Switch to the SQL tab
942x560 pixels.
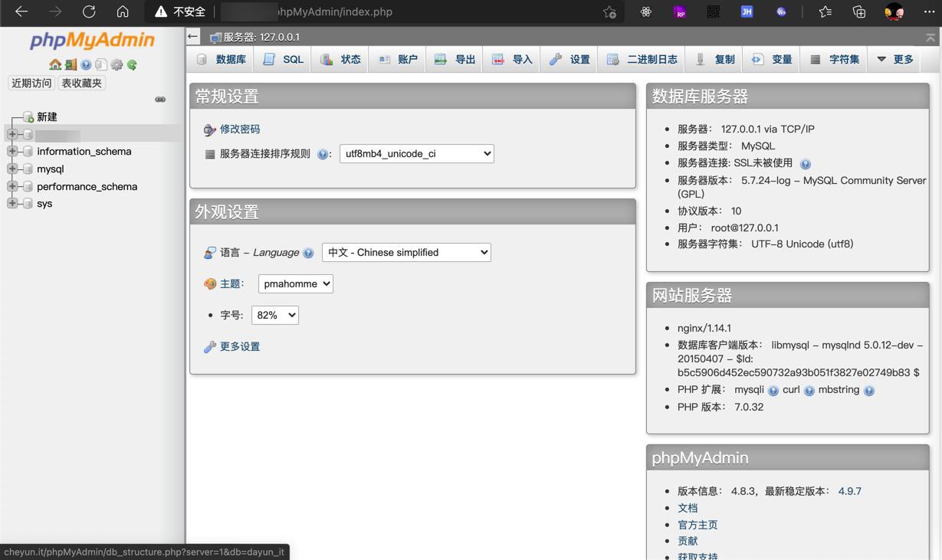pyautogui.click(x=283, y=59)
